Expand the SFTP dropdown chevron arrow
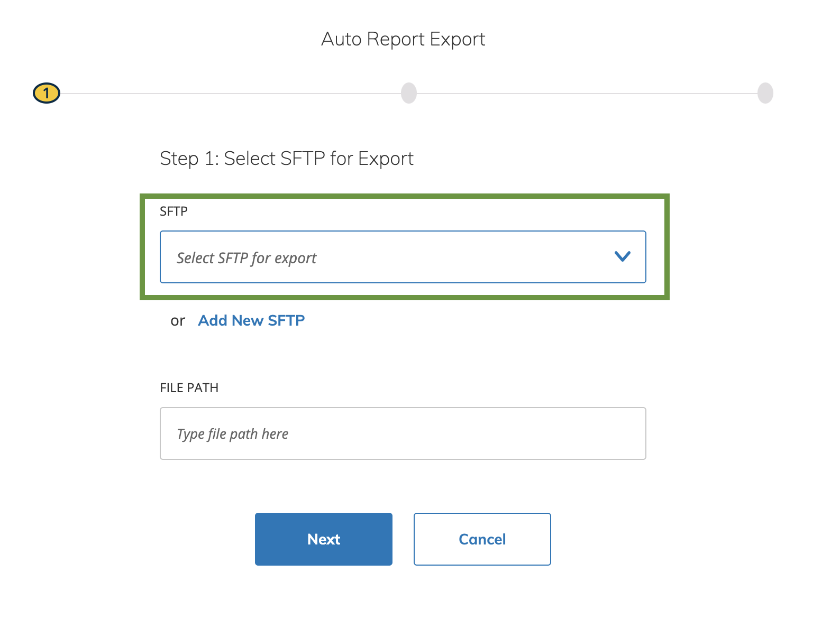Viewport: 840px width, 628px height. pos(622,257)
